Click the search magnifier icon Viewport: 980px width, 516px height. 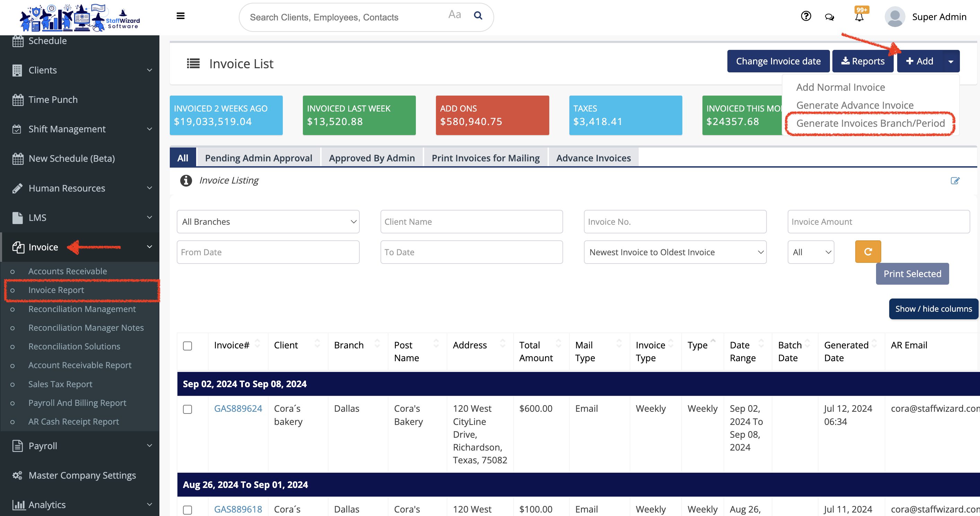click(478, 16)
